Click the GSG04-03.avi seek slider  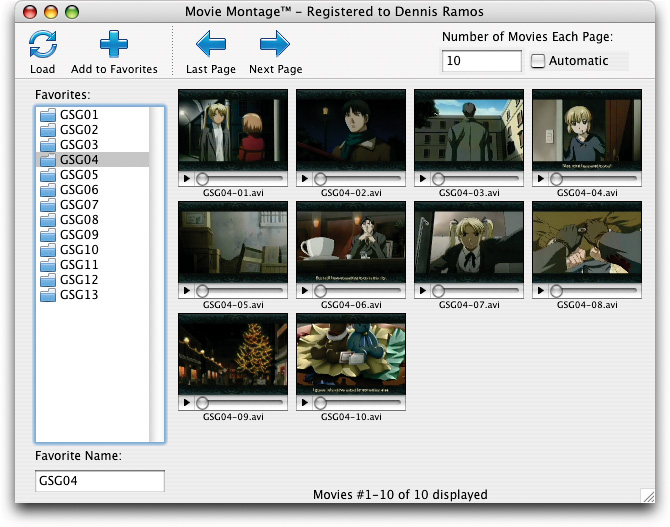(476, 179)
